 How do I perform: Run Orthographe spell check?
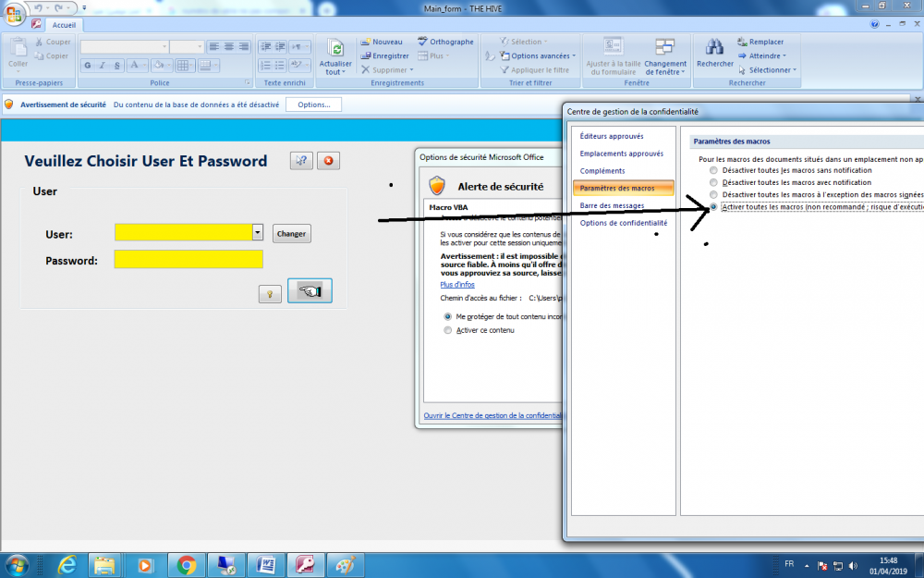pos(445,42)
